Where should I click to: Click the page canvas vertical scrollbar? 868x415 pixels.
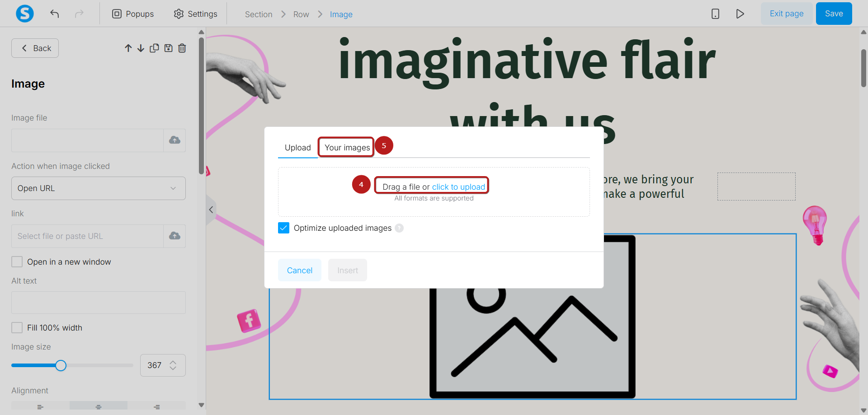tap(863, 68)
